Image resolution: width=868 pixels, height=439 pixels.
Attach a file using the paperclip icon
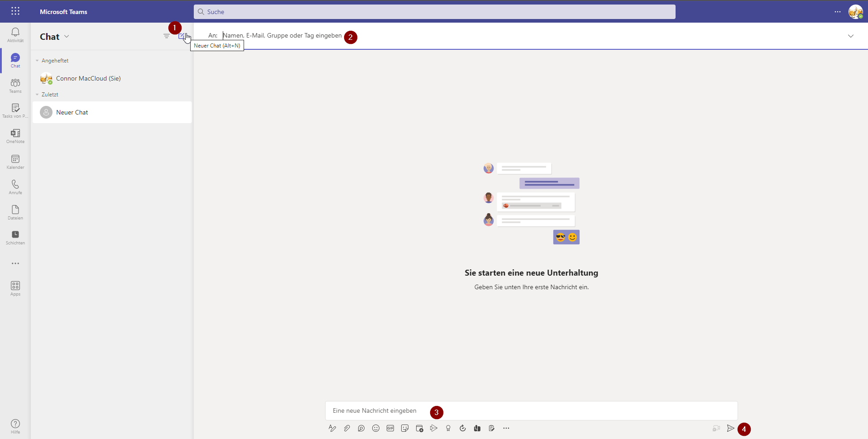click(347, 428)
